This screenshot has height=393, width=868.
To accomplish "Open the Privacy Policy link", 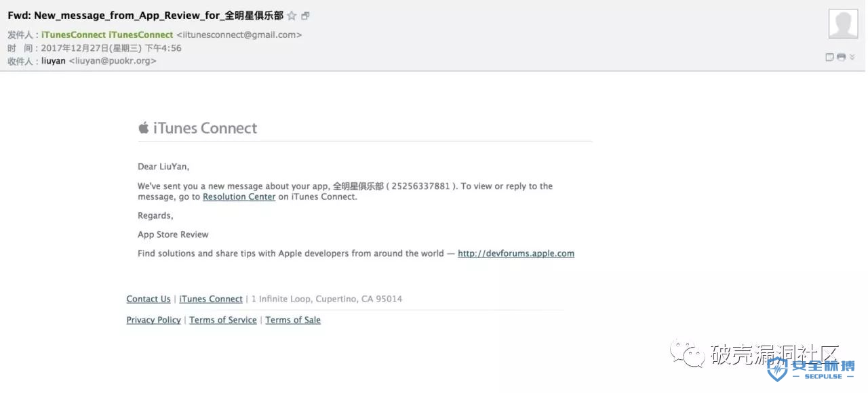I will [x=154, y=320].
